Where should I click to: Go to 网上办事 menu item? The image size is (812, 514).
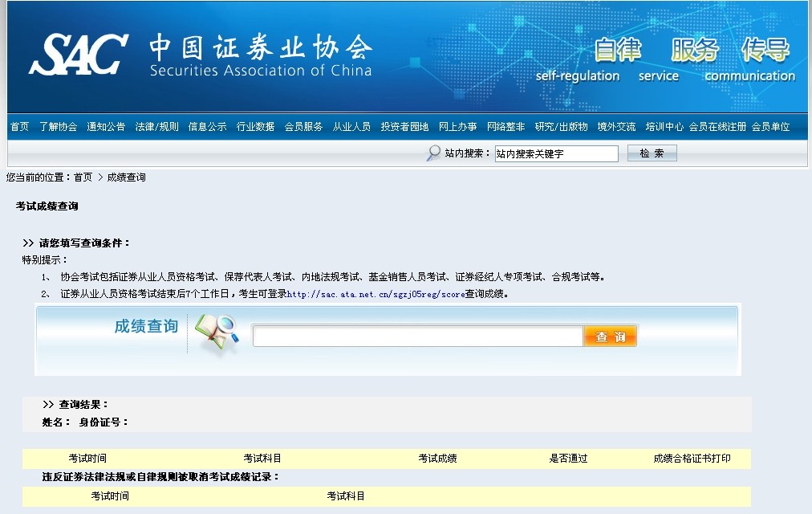[x=457, y=127]
